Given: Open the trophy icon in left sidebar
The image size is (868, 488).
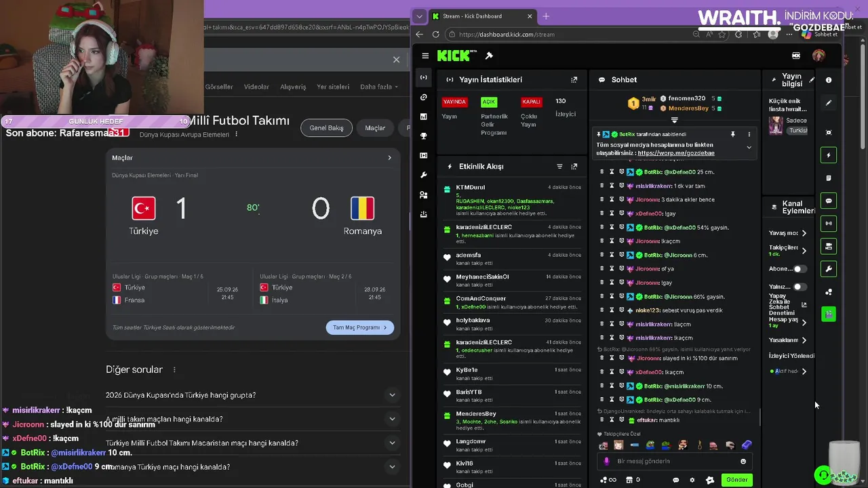Looking at the screenshot, I should coord(424,136).
